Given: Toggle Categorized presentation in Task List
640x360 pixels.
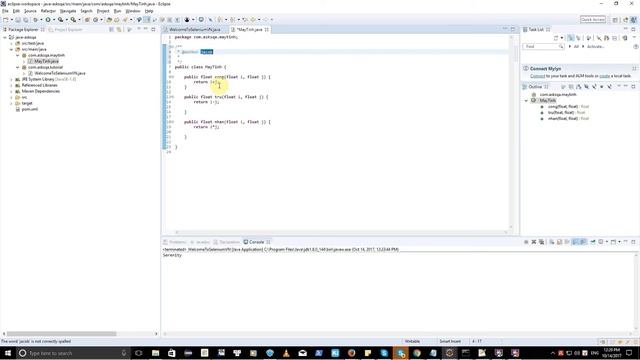Looking at the screenshot, I should (x=571, y=38).
